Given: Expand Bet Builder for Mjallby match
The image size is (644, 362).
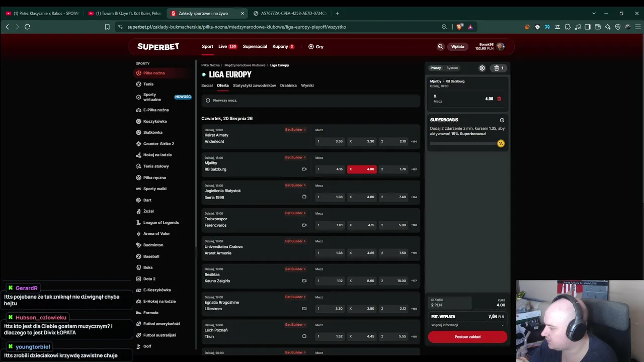Looking at the screenshot, I should click(x=295, y=157).
